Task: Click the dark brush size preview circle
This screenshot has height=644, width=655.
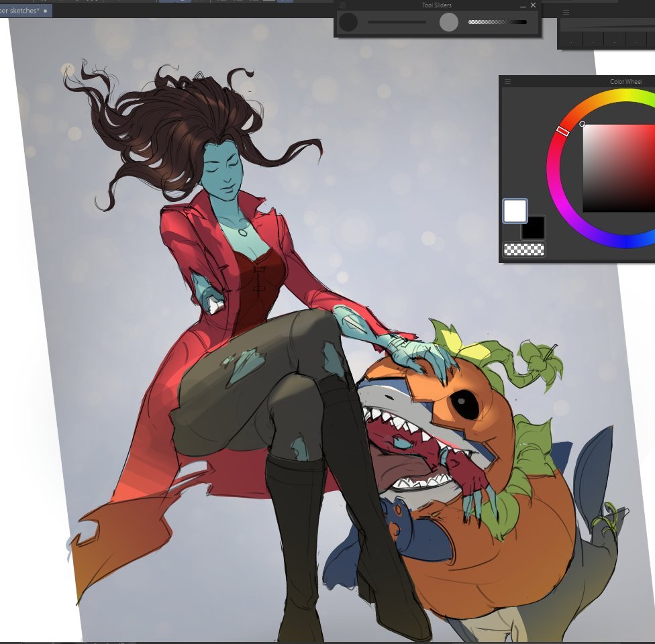Action: (348, 22)
